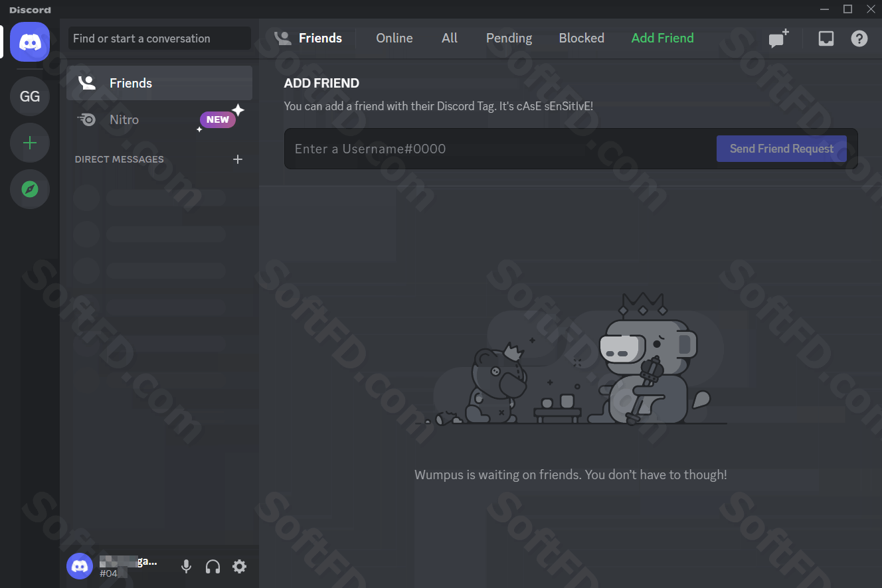Click the ADD FRIEND heading
Screen dimensions: 882x588
point(321,83)
